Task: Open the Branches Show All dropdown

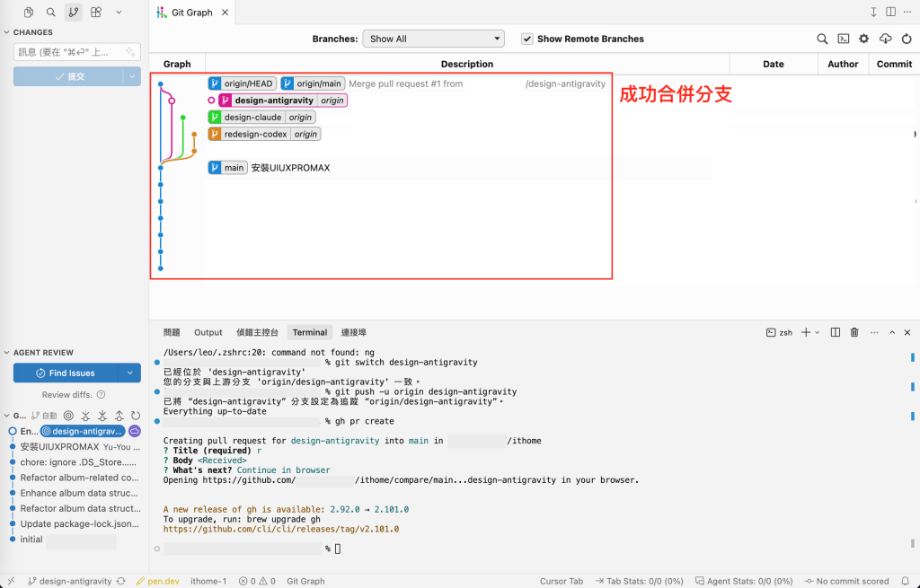Action: pos(434,39)
